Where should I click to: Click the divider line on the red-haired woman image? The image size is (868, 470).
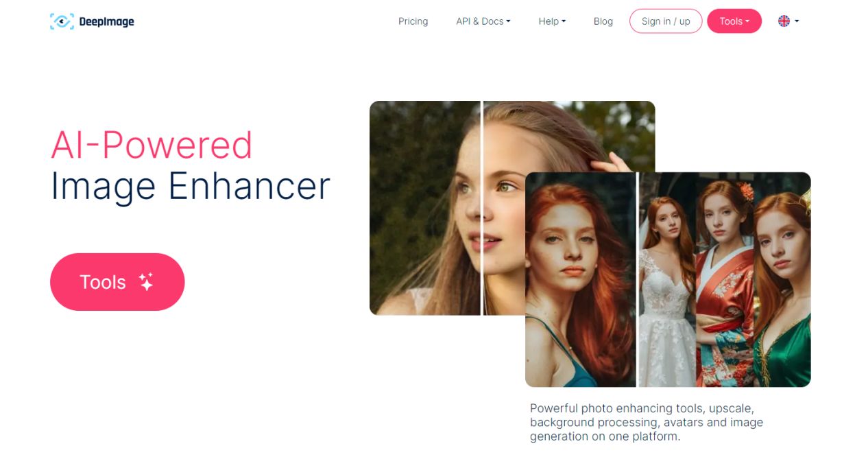click(638, 279)
